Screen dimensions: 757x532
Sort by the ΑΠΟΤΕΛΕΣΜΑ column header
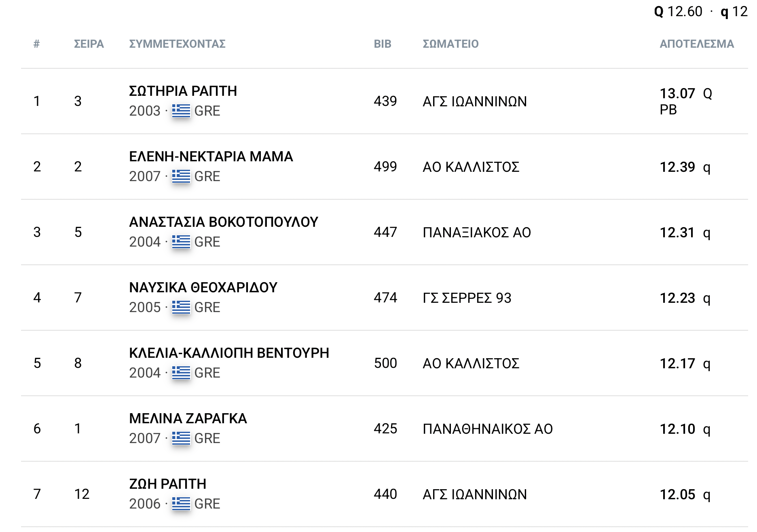[697, 44]
